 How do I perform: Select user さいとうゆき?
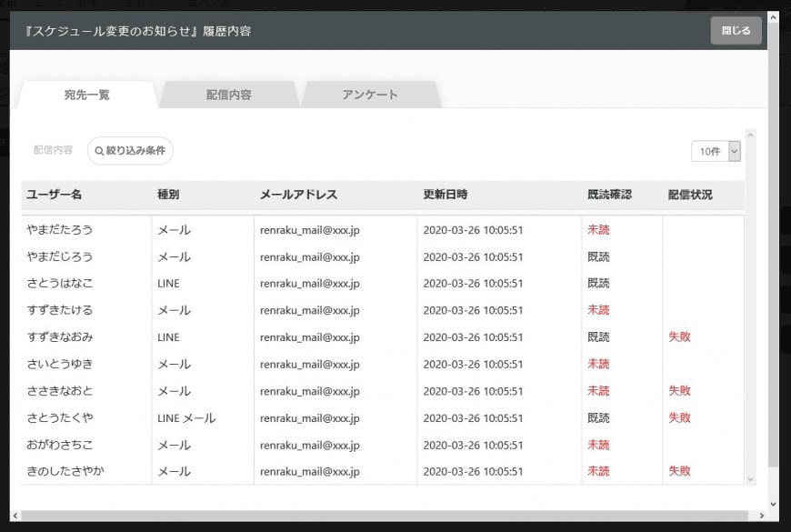(x=59, y=364)
